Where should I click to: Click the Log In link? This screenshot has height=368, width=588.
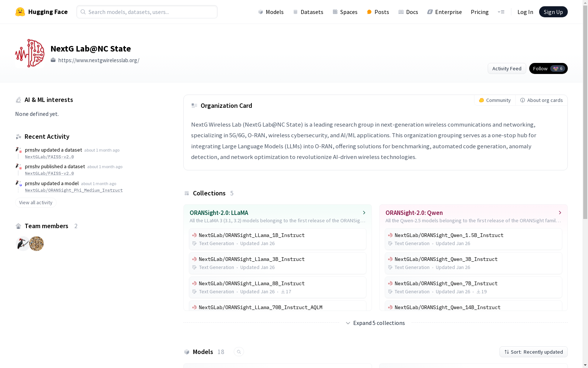click(x=525, y=12)
